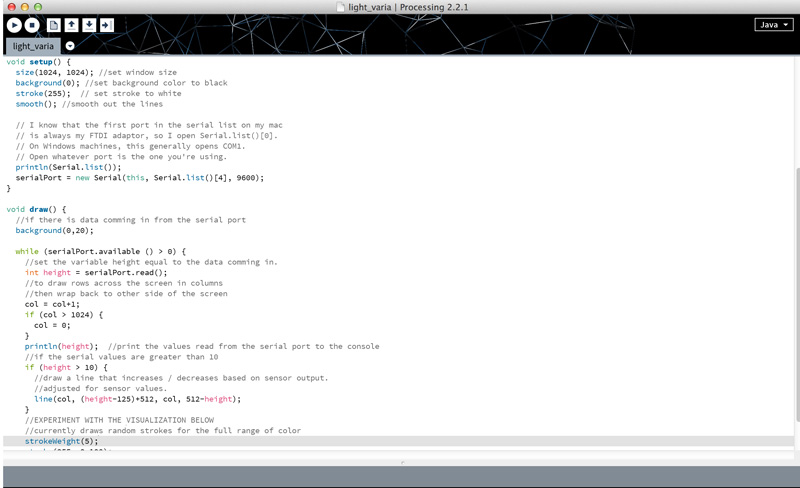Click the 'smooth();' code line
The image size is (800, 488).
[89, 104]
